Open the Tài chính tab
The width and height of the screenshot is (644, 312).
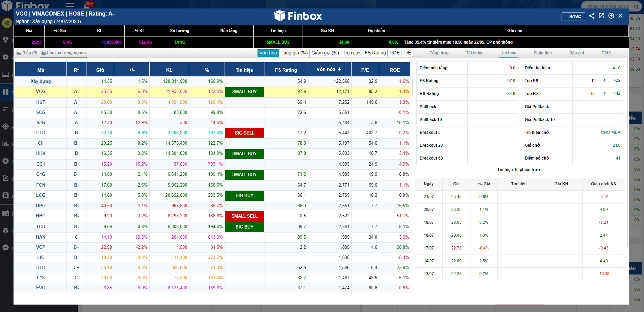click(475, 53)
